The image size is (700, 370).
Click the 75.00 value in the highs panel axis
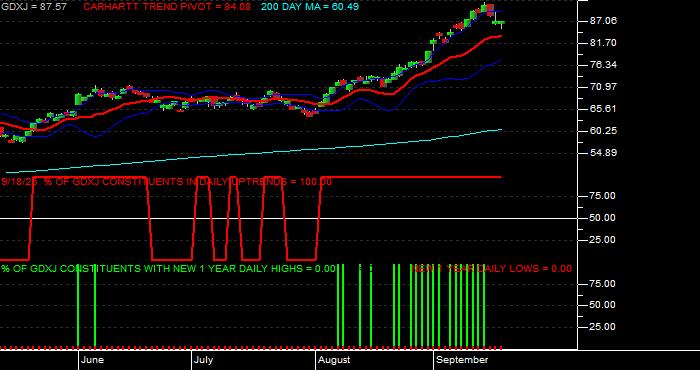click(603, 284)
